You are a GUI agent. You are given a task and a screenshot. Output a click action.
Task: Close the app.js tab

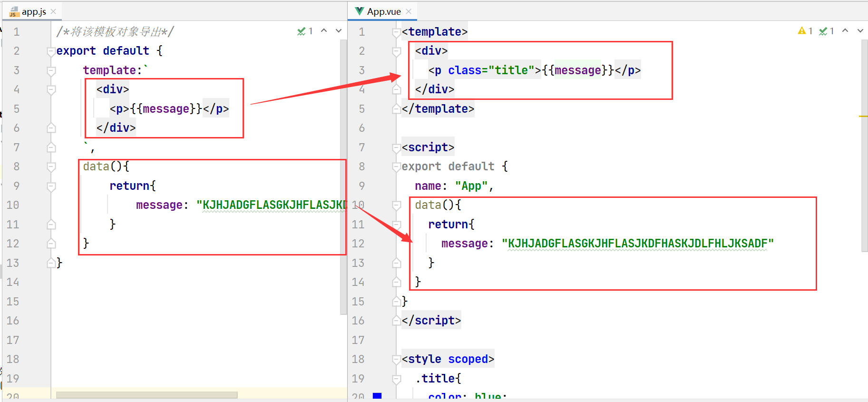click(53, 11)
